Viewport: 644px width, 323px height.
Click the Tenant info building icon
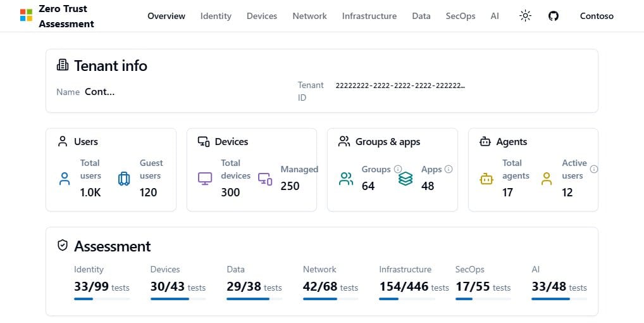(63, 65)
